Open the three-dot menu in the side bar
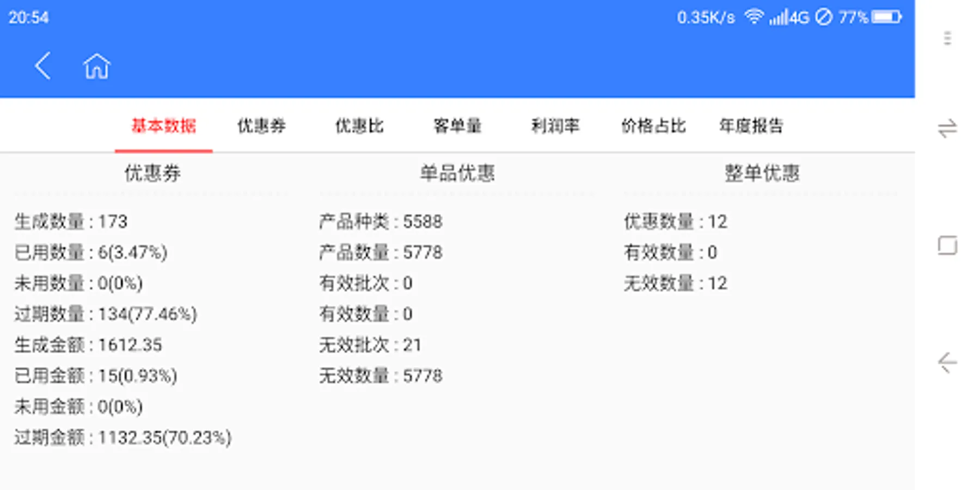Image resolution: width=980 pixels, height=490 pixels. pos(947,38)
